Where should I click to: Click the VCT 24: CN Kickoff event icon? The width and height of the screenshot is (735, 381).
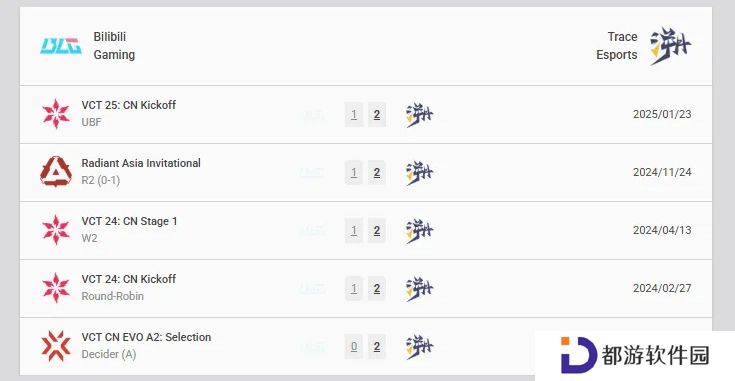pyautogui.click(x=56, y=288)
